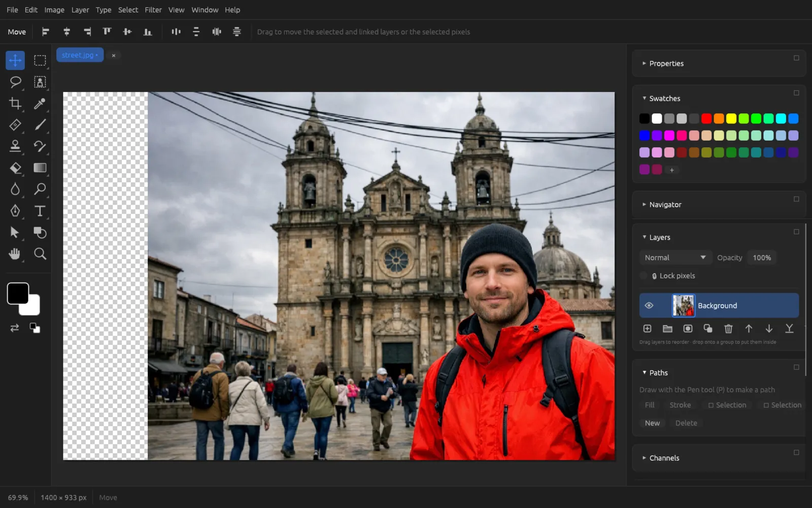
Task: Click the Stroke path button
Action: 680,405
